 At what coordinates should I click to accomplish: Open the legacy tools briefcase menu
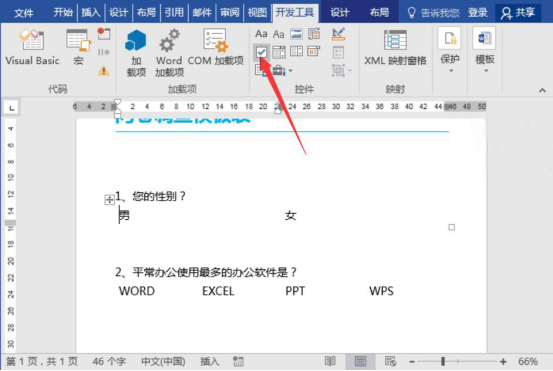coord(282,71)
